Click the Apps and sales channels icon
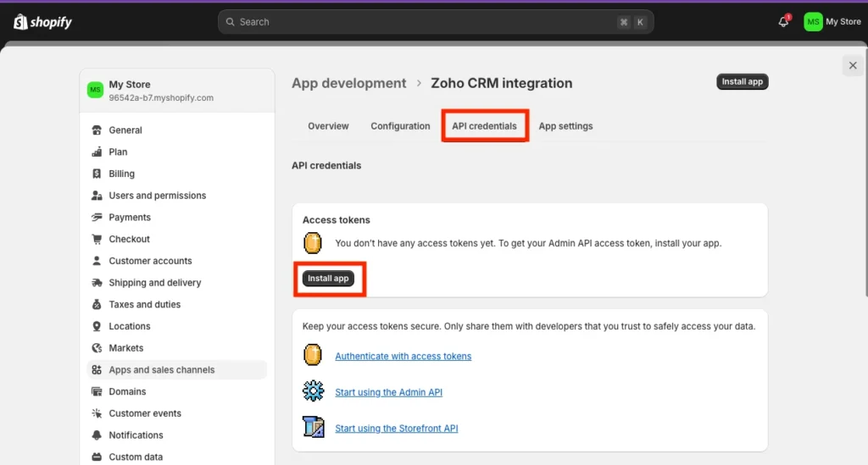This screenshot has width=868, height=465. [97, 370]
